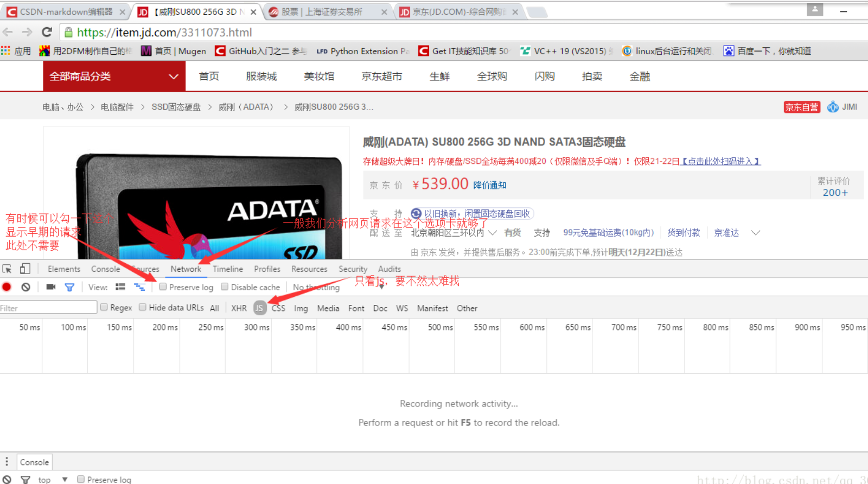The height and width of the screenshot is (484, 868).
Task: Click the browser back arrow
Action: click(x=8, y=32)
